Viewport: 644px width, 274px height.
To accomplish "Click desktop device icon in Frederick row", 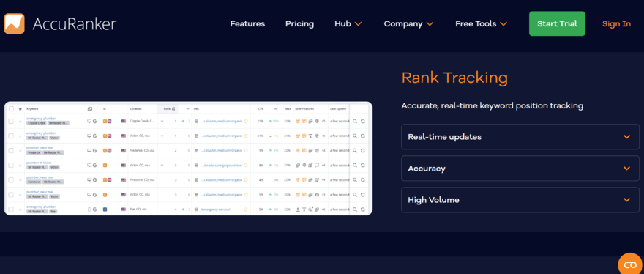I will 89,151.
